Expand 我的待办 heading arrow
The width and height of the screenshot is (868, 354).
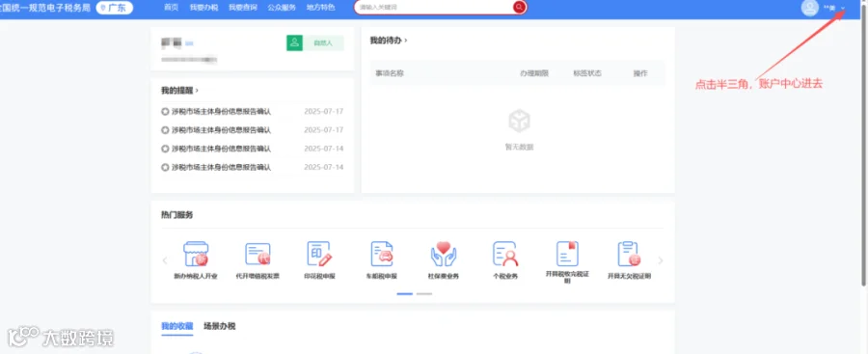(406, 41)
